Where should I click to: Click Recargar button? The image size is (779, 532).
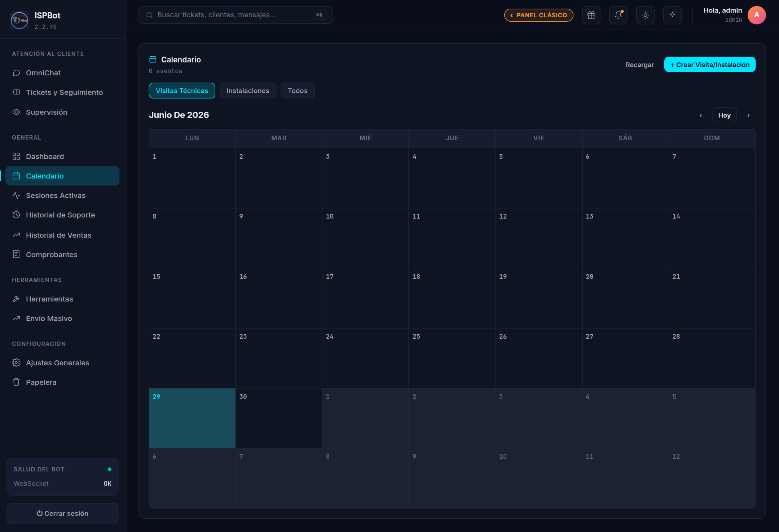tap(639, 65)
